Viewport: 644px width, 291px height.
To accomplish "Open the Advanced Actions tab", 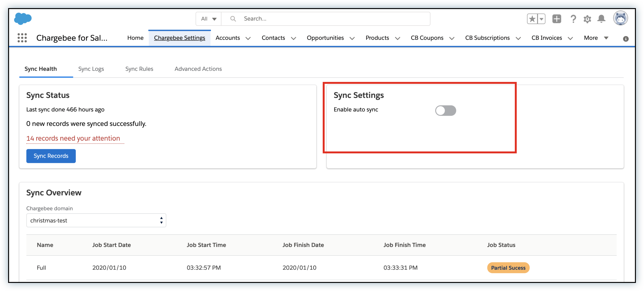I will coord(198,69).
